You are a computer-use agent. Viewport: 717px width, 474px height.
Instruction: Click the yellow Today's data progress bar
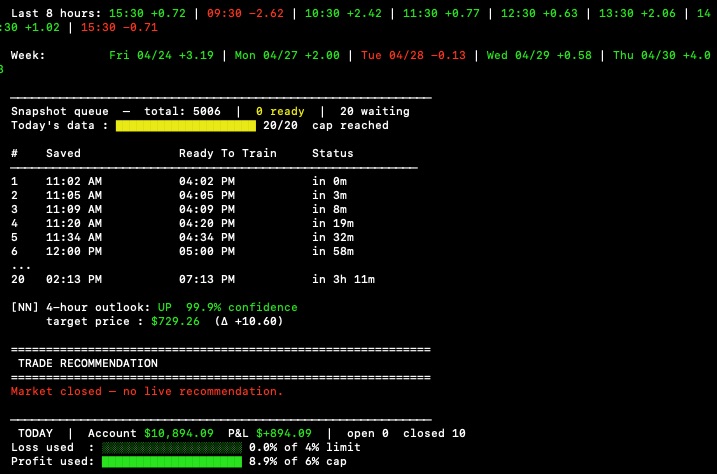click(186, 126)
